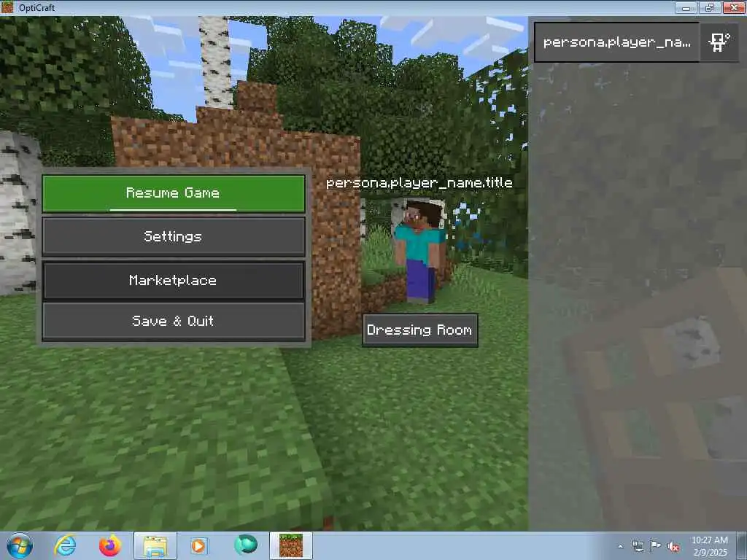Image resolution: width=747 pixels, height=560 pixels.
Task: Open Windows Explorer from the taskbar
Action: 155,545
